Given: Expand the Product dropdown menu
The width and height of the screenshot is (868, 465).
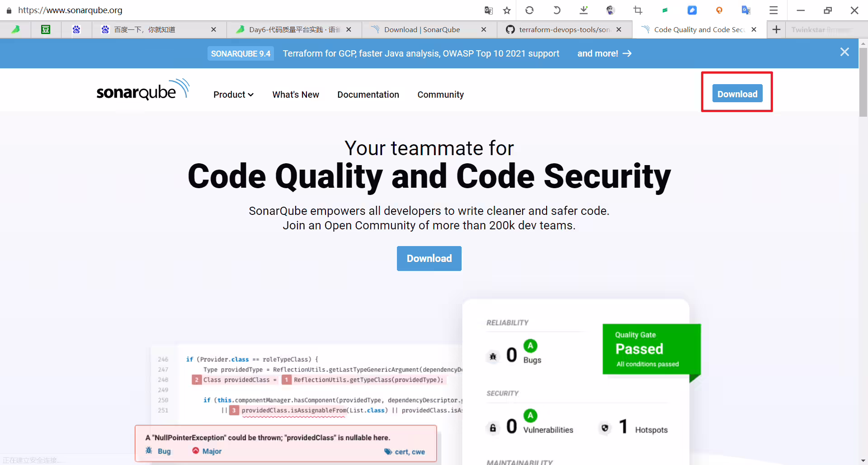Looking at the screenshot, I should point(233,95).
